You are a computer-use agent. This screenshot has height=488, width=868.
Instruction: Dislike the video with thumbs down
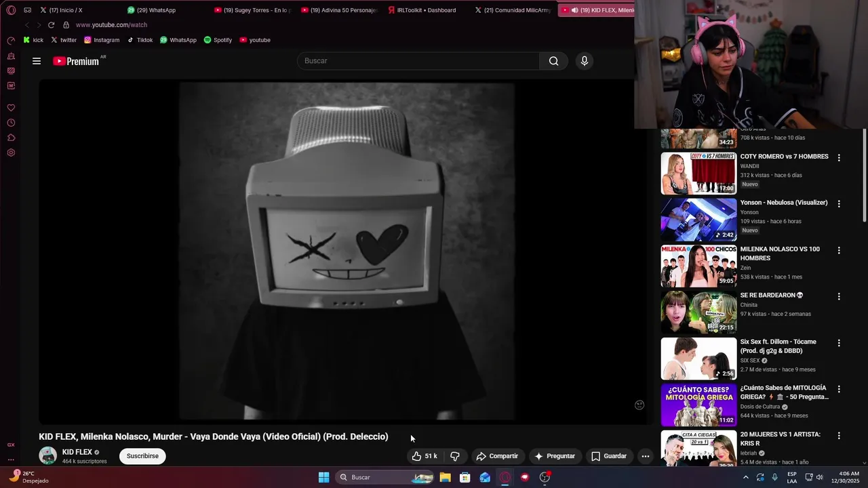pos(455,456)
